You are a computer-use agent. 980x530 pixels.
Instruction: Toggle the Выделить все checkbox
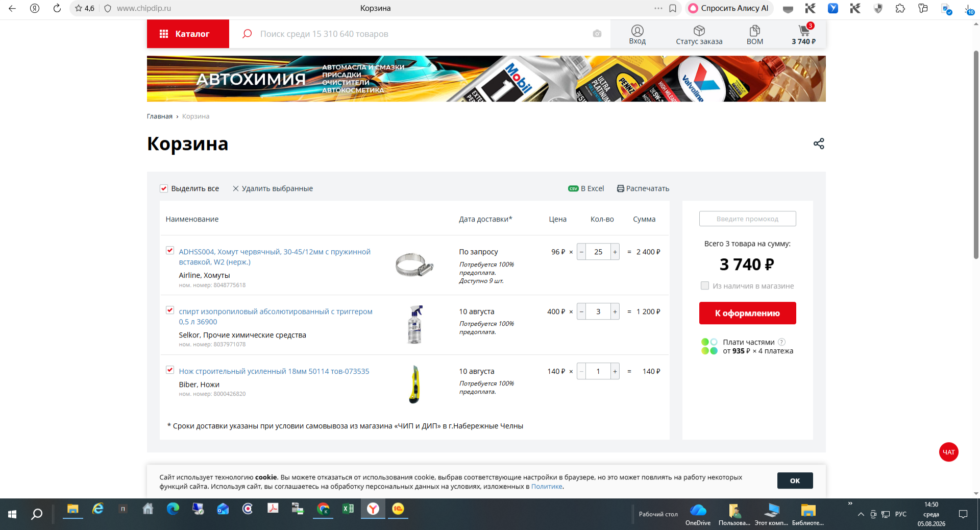pyautogui.click(x=164, y=188)
